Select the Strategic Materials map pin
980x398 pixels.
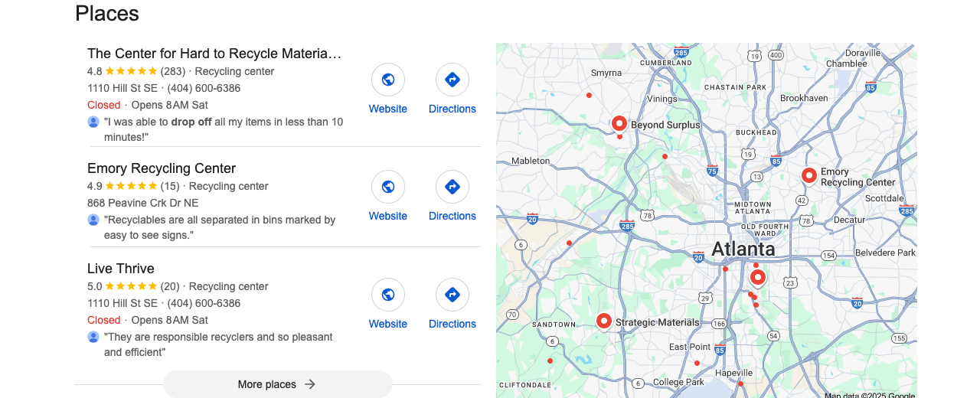click(x=604, y=321)
